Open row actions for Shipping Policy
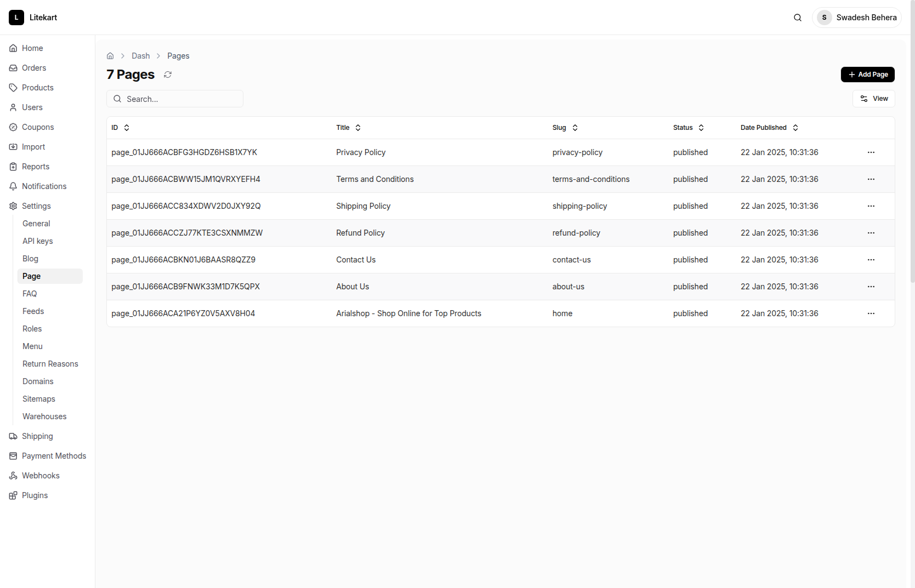This screenshot has height=588, width=915. pyautogui.click(x=871, y=206)
